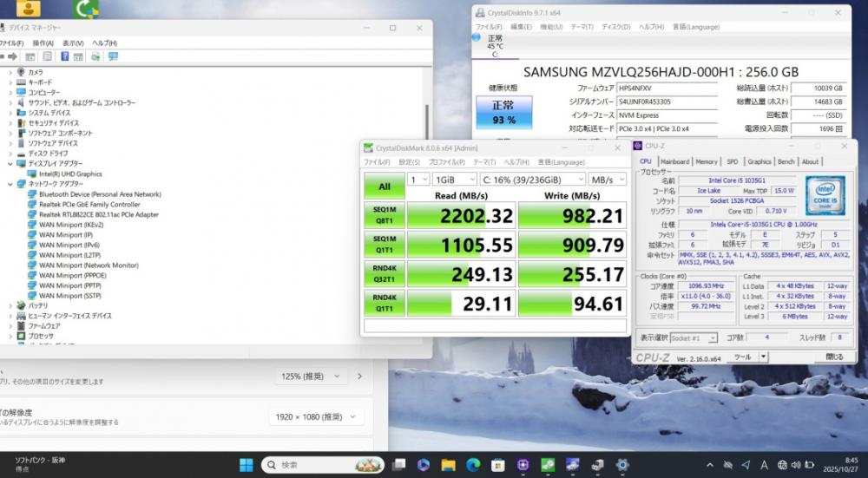The width and height of the screenshot is (868, 478).
Task: Expand the ディスク ドライブ category
Action: pos(10,154)
